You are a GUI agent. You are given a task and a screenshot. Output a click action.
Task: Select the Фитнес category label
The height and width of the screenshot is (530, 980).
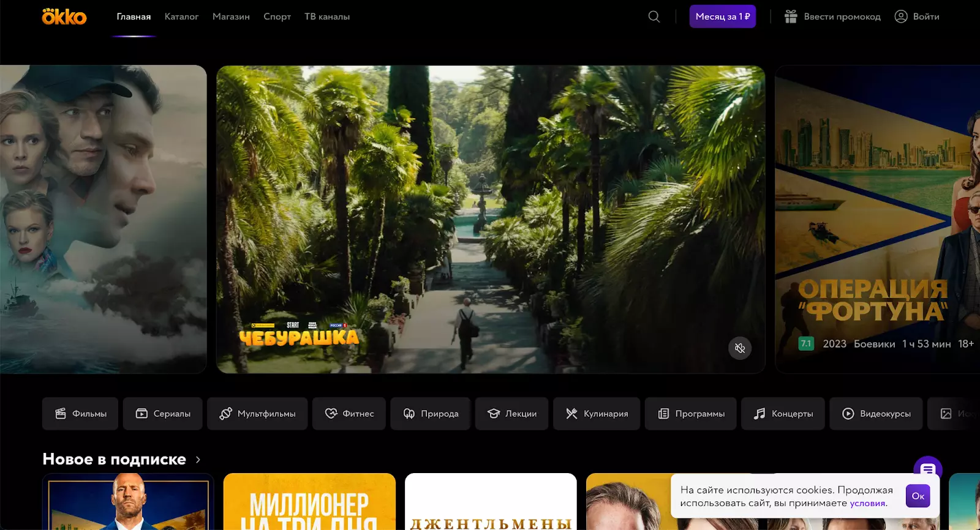tap(358, 414)
